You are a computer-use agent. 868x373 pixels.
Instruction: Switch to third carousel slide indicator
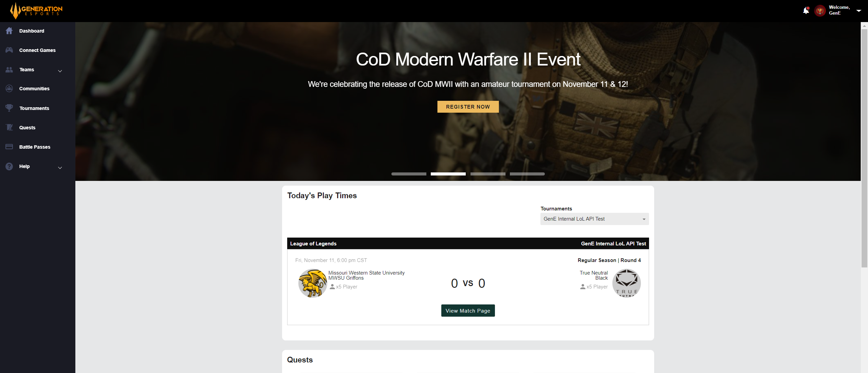(x=488, y=174)
